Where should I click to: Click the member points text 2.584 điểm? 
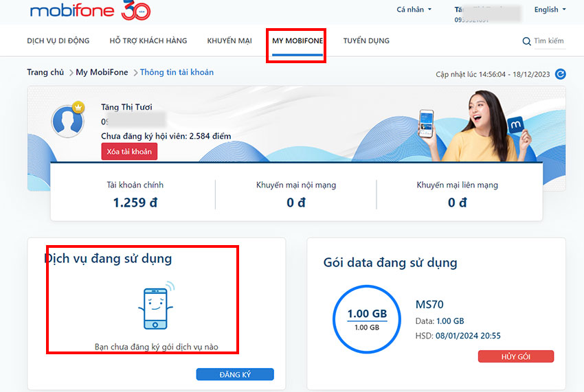click(210, 136)
